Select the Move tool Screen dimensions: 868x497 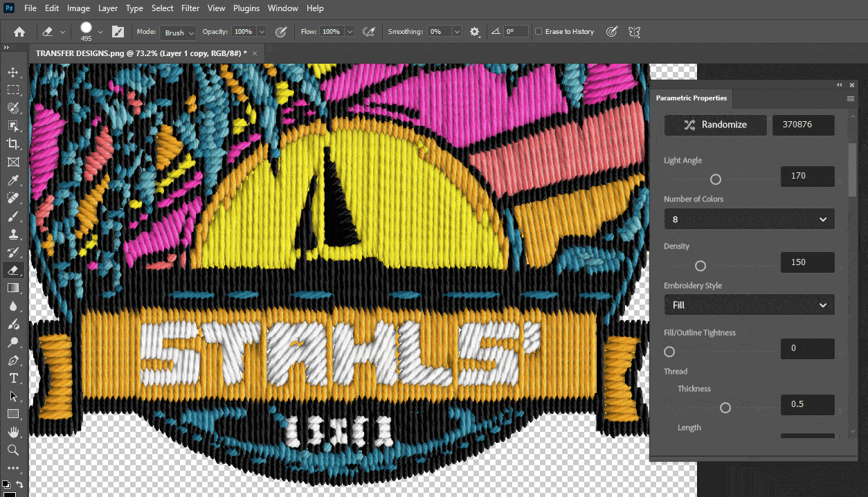[13, 72]
